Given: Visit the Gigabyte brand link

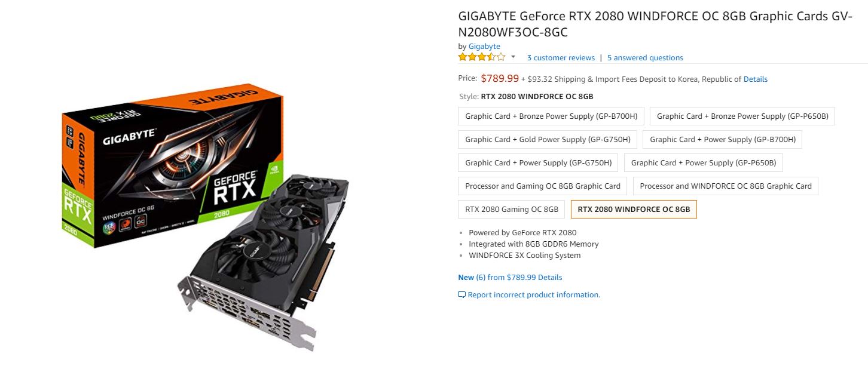Looking at the screenshot, I should (484, 47).
